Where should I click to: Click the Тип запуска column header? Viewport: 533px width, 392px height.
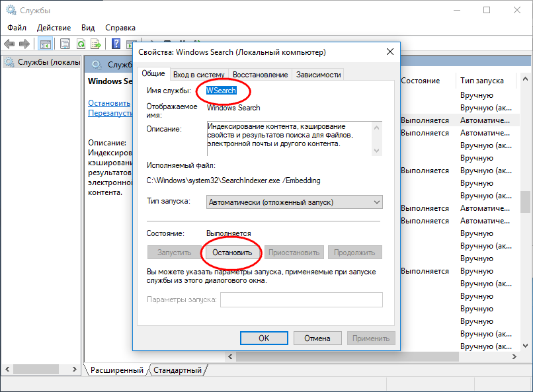coord(482,81)
